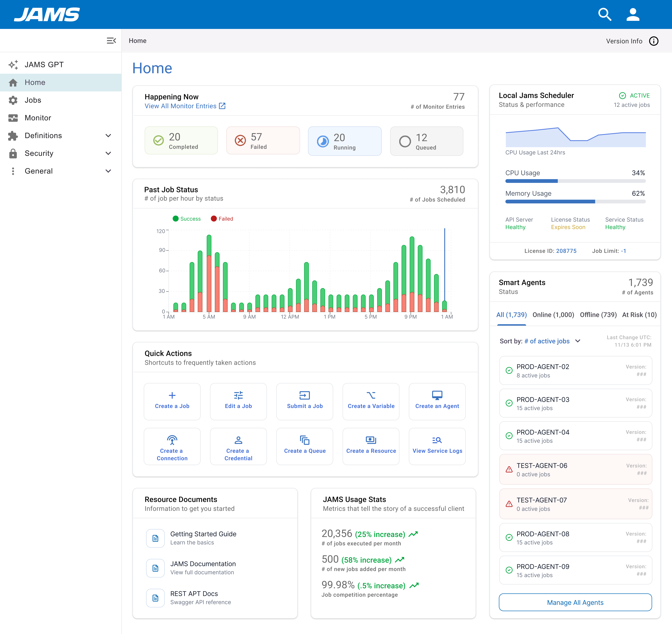
Task: Expand the Security menu chevron
Action: [x=108, y=153]
